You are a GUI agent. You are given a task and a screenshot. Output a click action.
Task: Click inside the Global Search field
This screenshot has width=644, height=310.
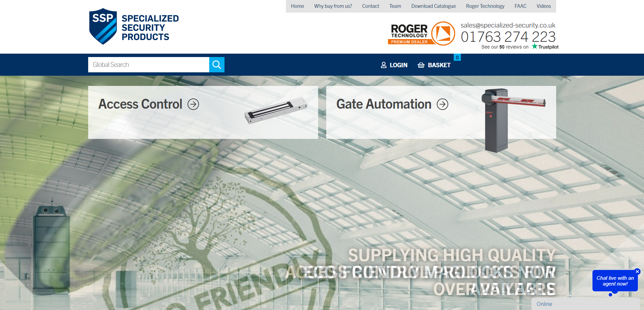tap(146, 65)
